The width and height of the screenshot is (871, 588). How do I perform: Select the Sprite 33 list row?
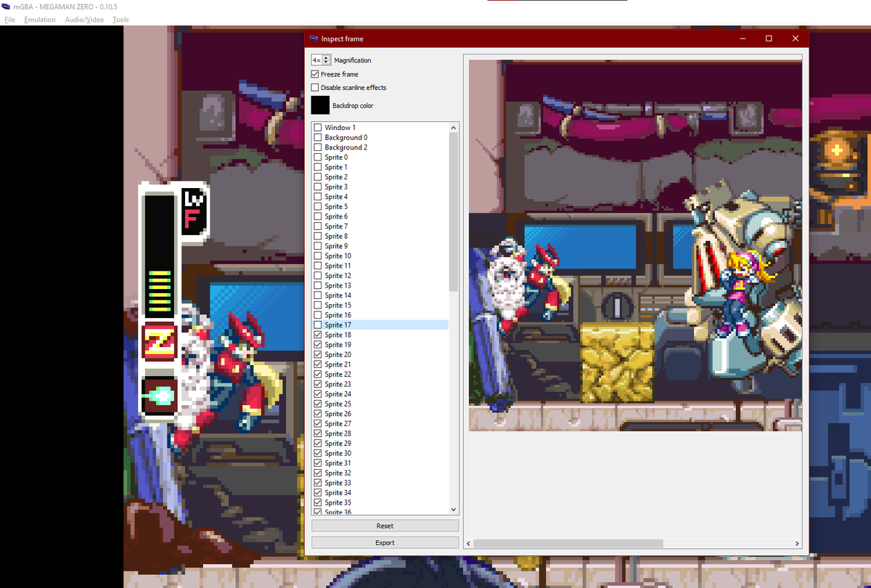point(380,483)
